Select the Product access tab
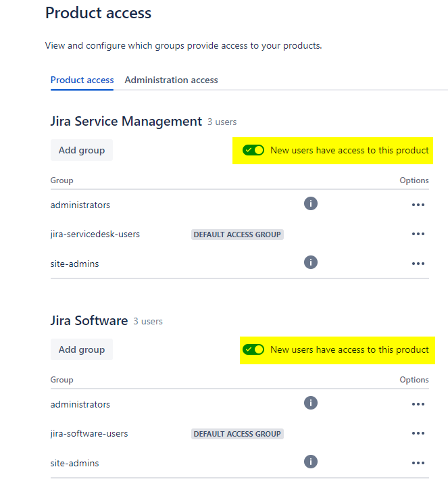Viewport: 448px width, 492px height. (x=82, y=80)
